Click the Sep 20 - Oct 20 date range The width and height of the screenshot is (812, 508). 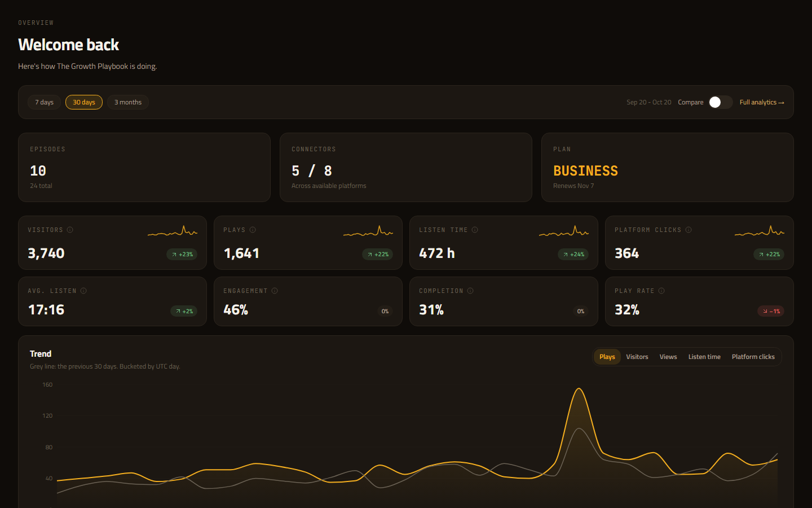[649, 102]
